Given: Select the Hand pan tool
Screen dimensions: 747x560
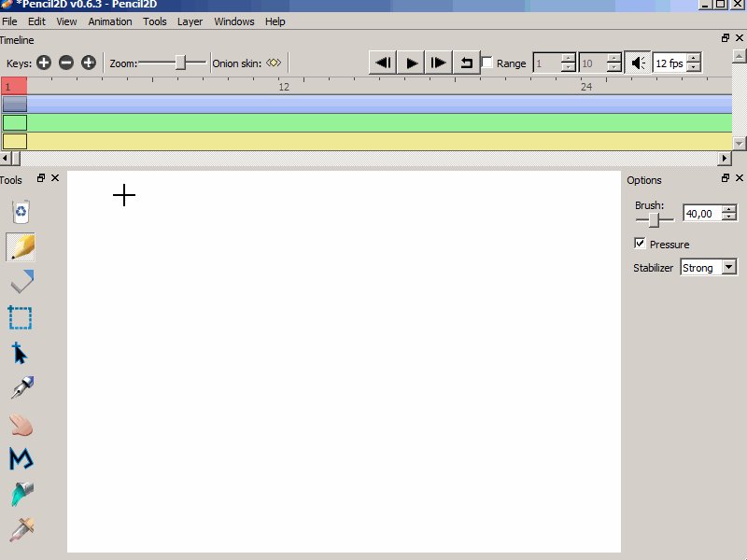Looking at the screenshot, I should click(x=21, y=425).
